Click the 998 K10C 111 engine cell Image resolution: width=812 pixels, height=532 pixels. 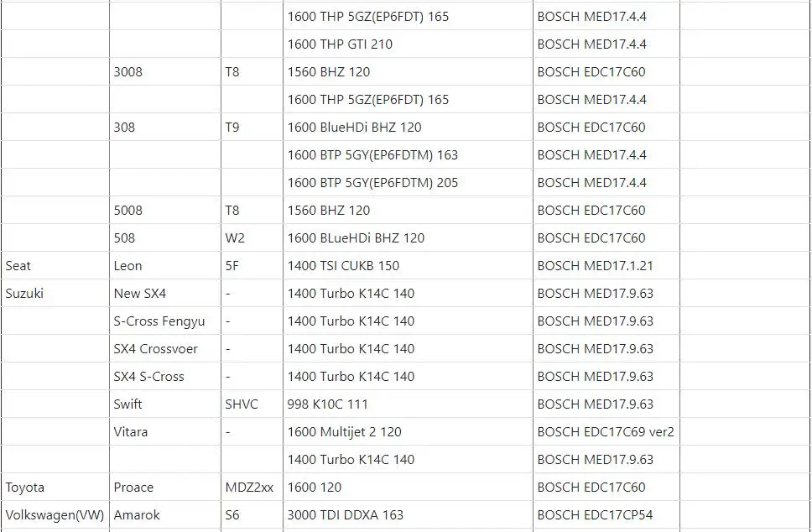408,404
